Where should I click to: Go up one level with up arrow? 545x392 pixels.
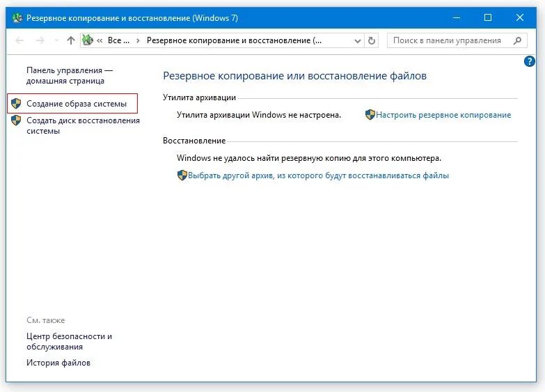point(71,40)
